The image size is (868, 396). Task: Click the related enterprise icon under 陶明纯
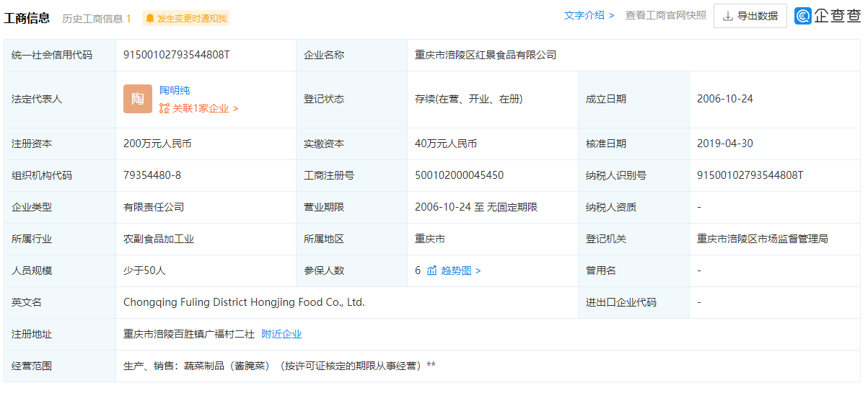165,108
